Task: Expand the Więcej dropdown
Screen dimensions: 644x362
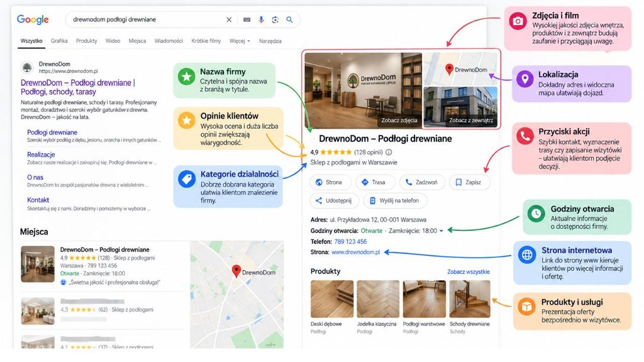Action: [x=240, y=41]
